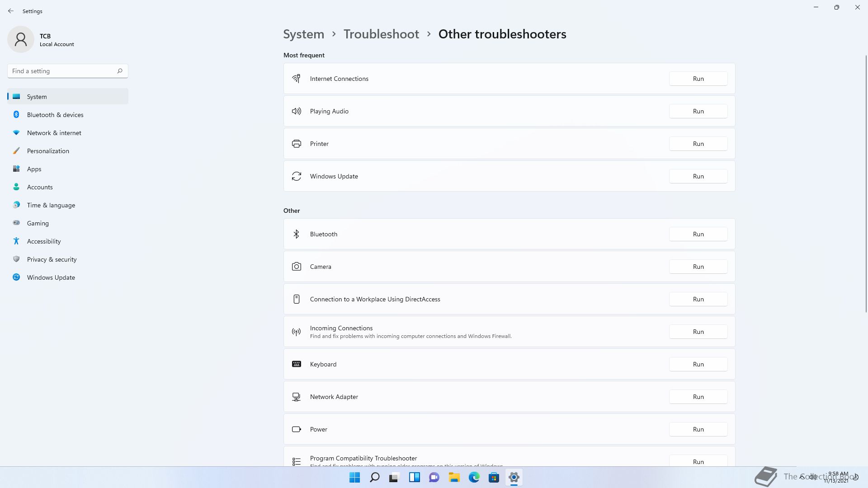Screen dimensions: 868x488
Task: Click the Internet Connections Wi-Fi icon
Action: click(x=296, y=79)
